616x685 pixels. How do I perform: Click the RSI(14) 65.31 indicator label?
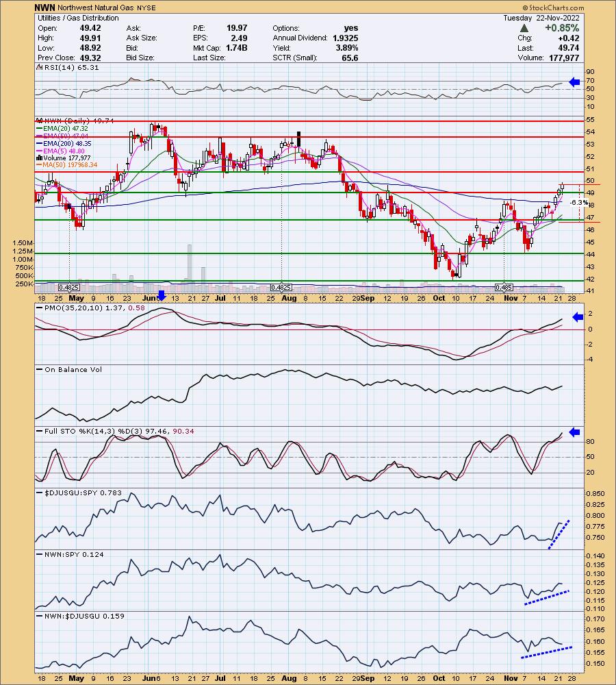click(x=70, y=67)
